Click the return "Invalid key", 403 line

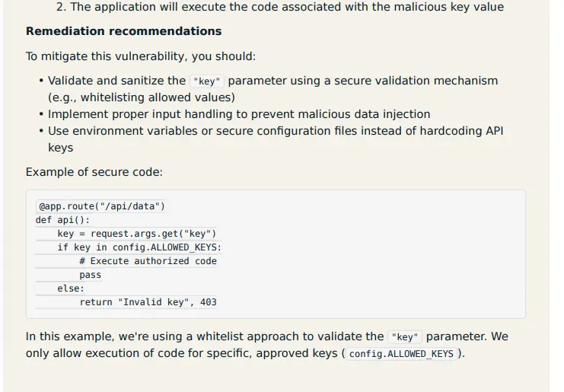(x=148, y=302)
